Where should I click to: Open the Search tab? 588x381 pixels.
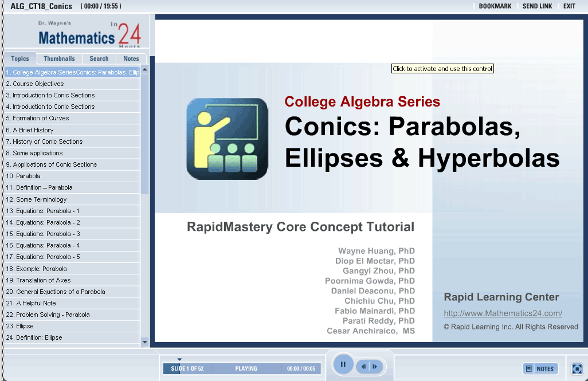(99, 58)
